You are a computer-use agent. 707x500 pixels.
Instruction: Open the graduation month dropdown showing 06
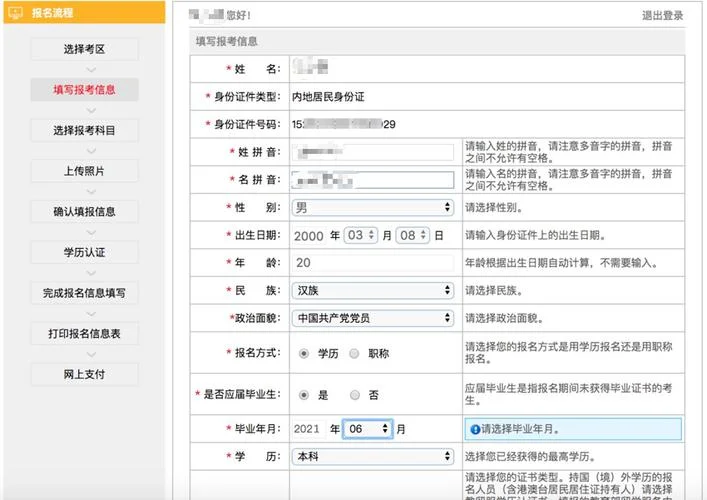(368, 429)
